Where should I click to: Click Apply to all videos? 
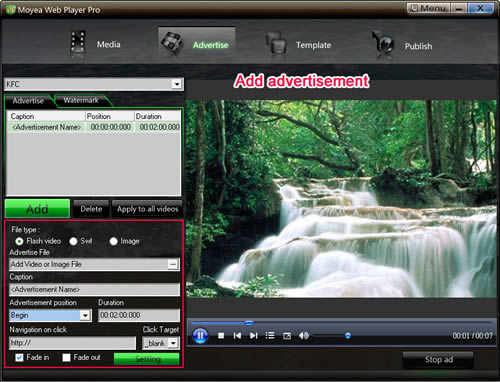coord(147,209)
